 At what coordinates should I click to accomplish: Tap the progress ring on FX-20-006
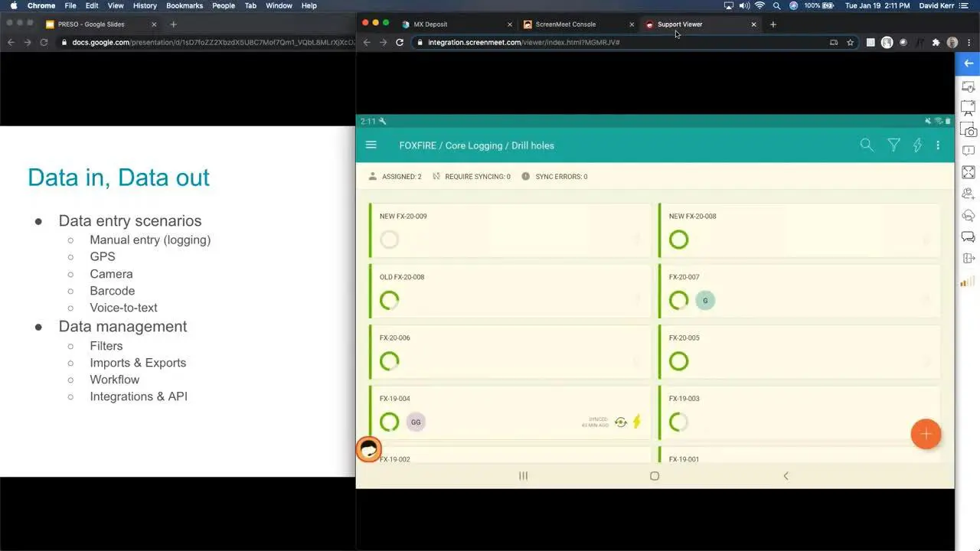pos(389,361)
